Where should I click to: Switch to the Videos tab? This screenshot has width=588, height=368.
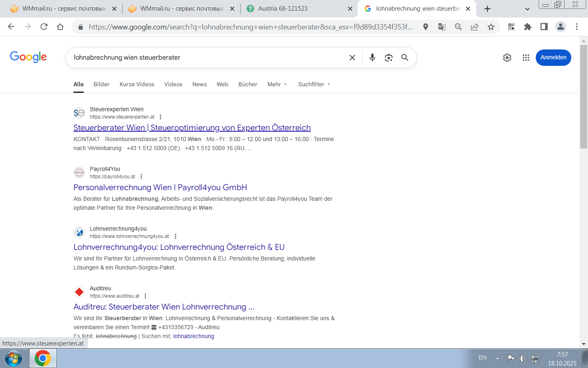[173, 84]
